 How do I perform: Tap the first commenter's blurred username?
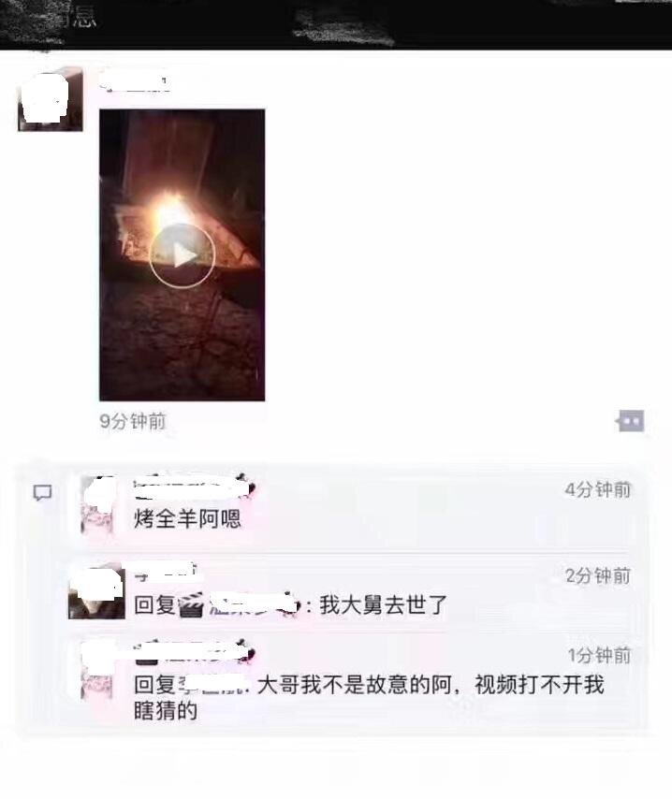(x=194, y=488)
